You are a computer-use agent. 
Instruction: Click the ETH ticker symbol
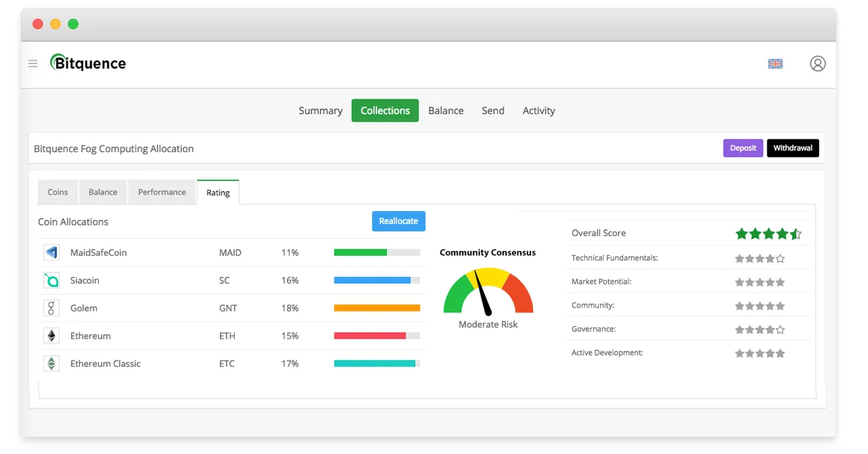pos(226,336)
